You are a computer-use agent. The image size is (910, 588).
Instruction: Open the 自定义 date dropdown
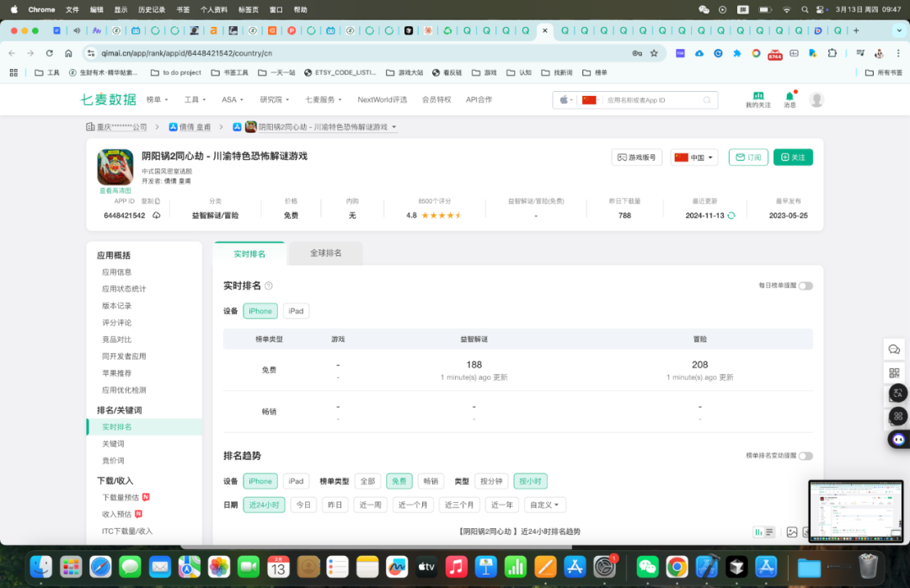click(x=543, y=505)
